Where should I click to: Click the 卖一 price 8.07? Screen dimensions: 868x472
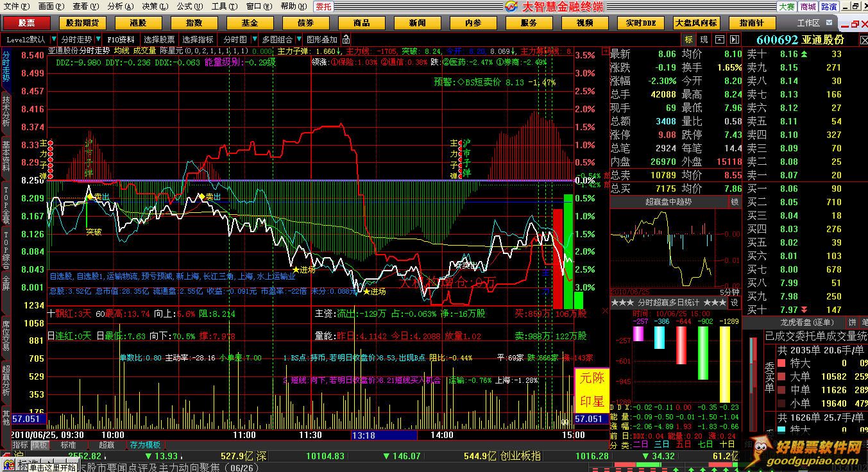(x=790, y=175)
